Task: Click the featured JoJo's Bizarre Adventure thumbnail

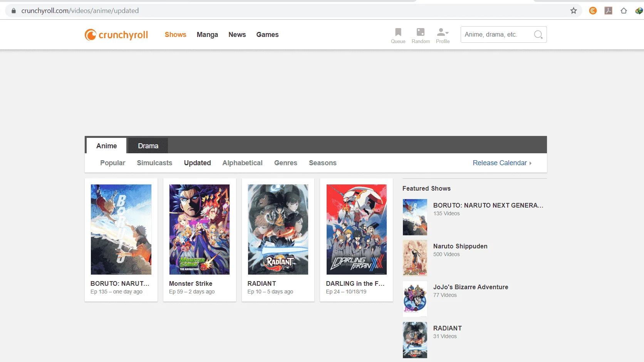Action: pyautogui.click(x=415, y=299)
